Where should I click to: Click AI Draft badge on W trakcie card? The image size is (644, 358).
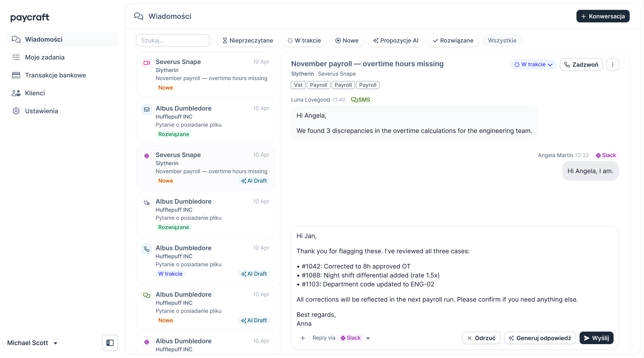coord(254,274)
